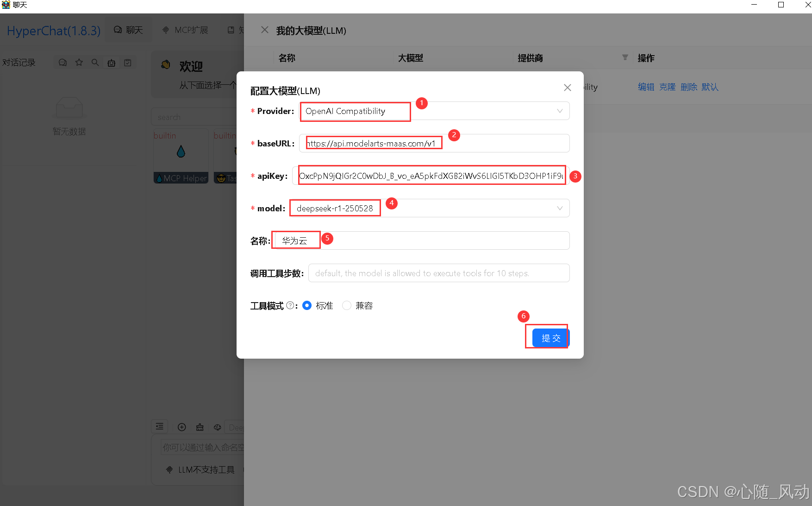Click the 提供商 column header text

point(531,58)
